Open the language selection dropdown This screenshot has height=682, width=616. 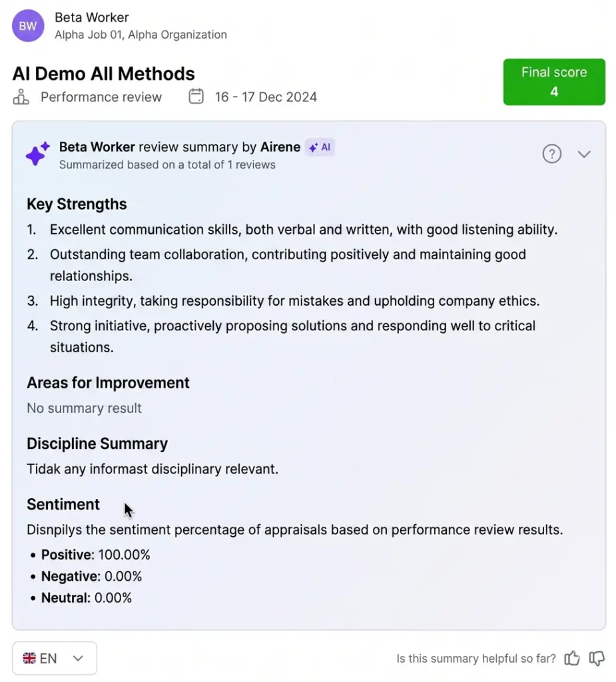(x=54, y=658)
